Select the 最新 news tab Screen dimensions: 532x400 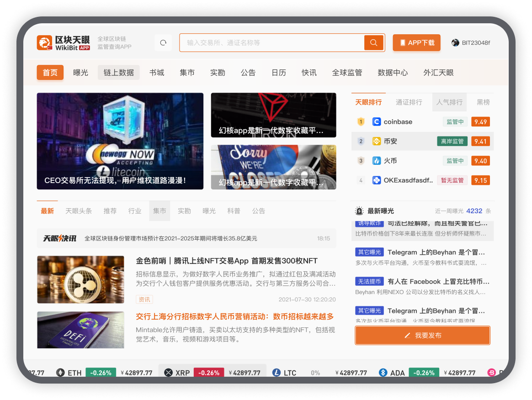pyautogui.click(x=48, y=211)
